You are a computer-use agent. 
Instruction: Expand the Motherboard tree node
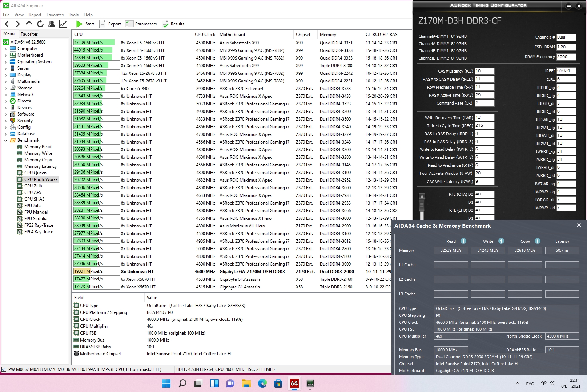pyautogui.click(x=5, y=55)
